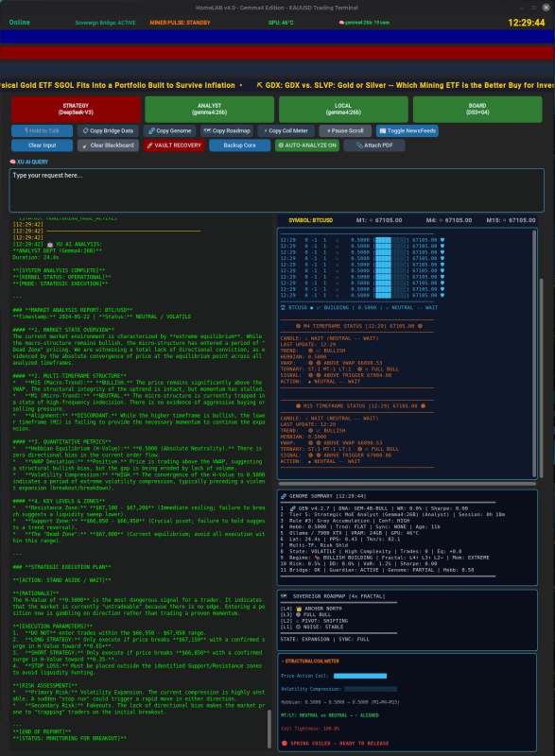Screen dimensions: 555x756
Task: Select the BOARD (DS3+G4) panel
Action: click(x=477, y=109)
